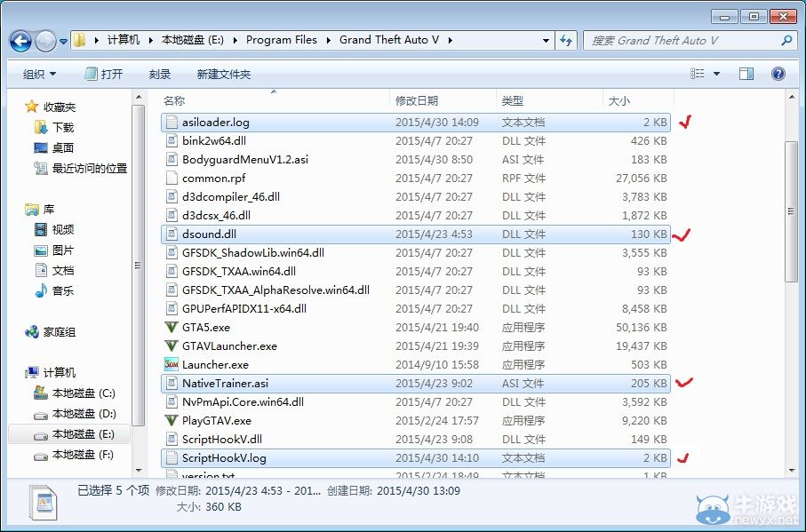Navigate to 本地磁盘 (E:) in address bar

192,40
